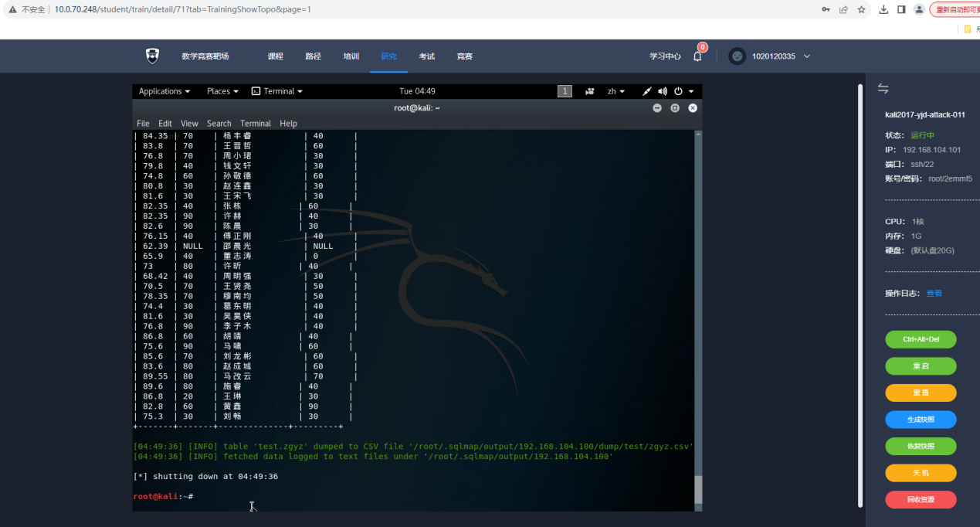Click the not-secure warning icon in address bar
980x527 pixels.
13,9
